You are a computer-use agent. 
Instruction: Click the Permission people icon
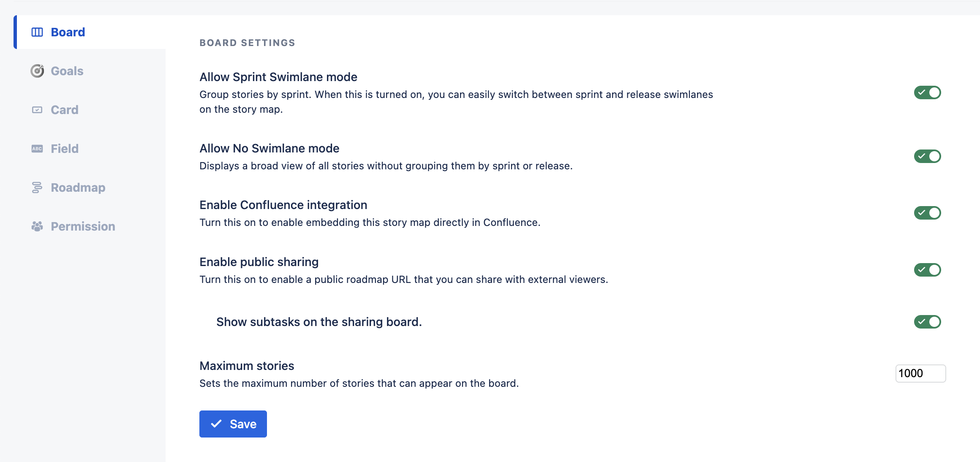[x=37, y=226]
